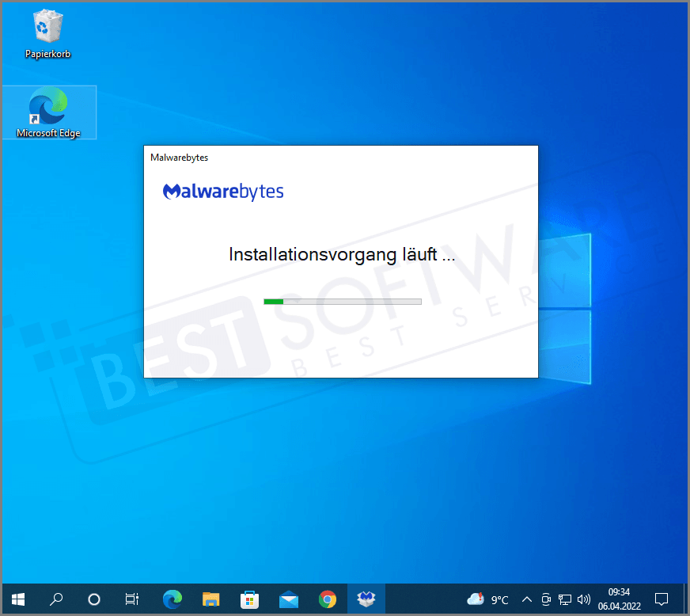Click the Malwarebytes logo in the installer window
This screenshot has width=690, height=616.
click(x=223, y=191)
